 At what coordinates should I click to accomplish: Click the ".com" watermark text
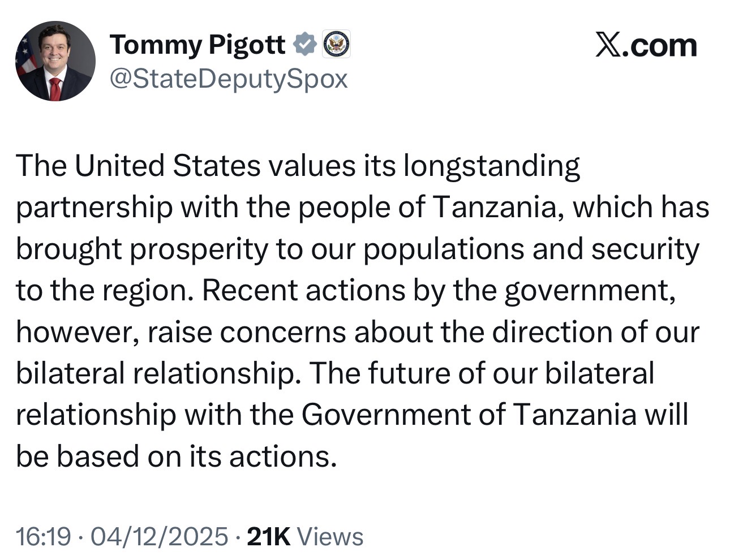point(660,45)
